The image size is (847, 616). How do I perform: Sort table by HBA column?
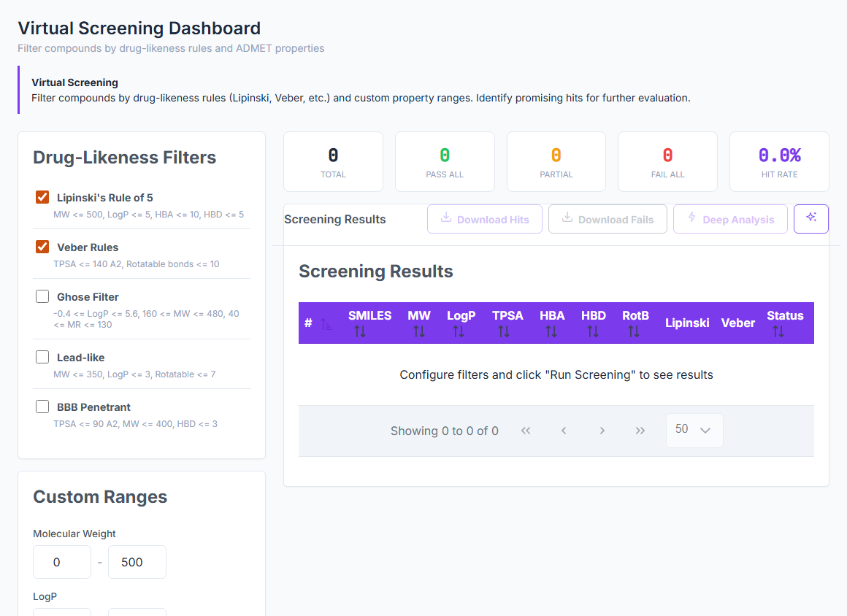(551, 331)
